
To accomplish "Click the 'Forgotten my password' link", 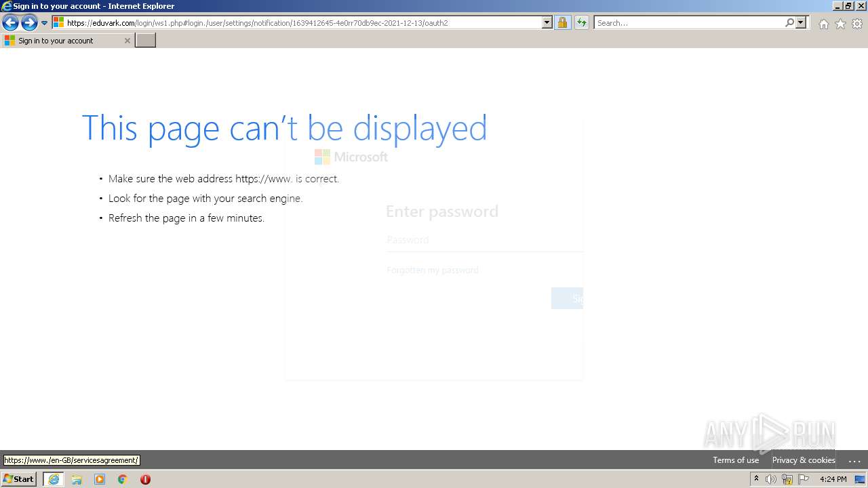I will 433,270.
